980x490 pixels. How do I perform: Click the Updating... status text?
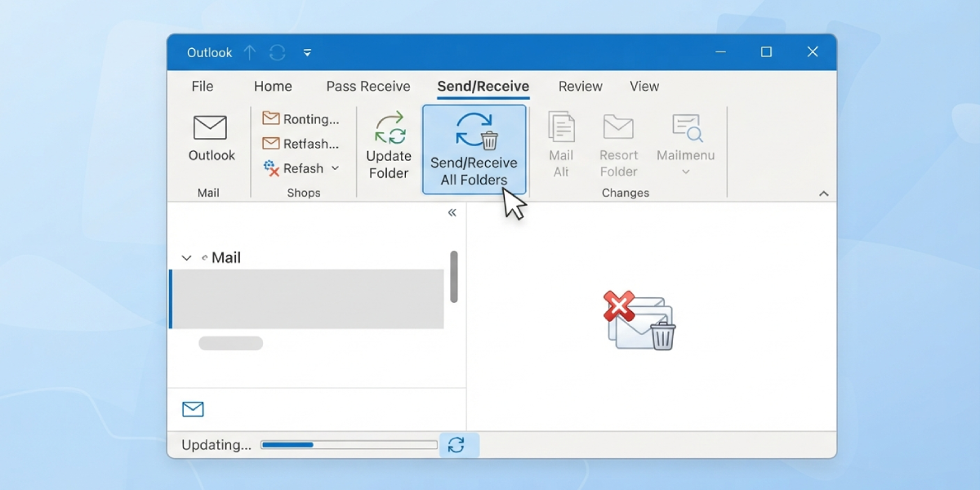pyautogui.click(x=216, y=445)
